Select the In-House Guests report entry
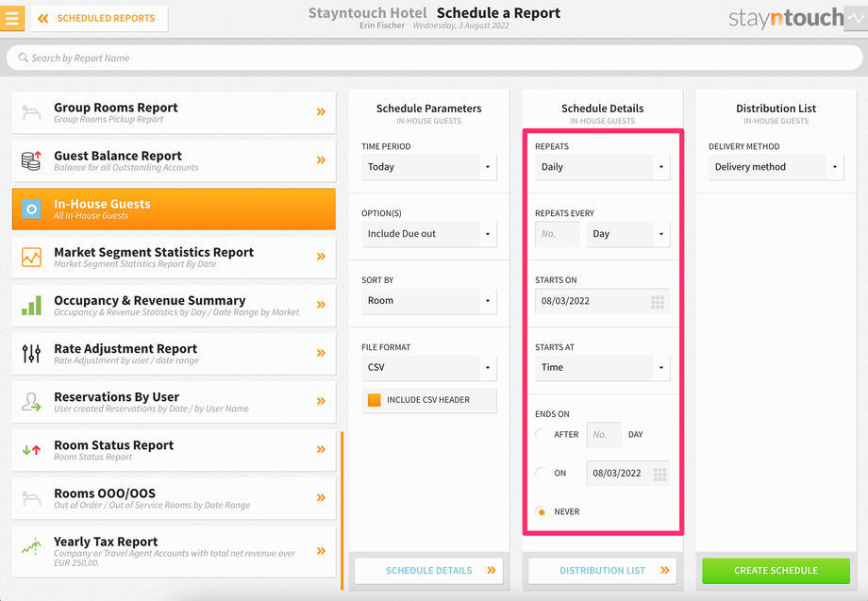 [174, 209]
